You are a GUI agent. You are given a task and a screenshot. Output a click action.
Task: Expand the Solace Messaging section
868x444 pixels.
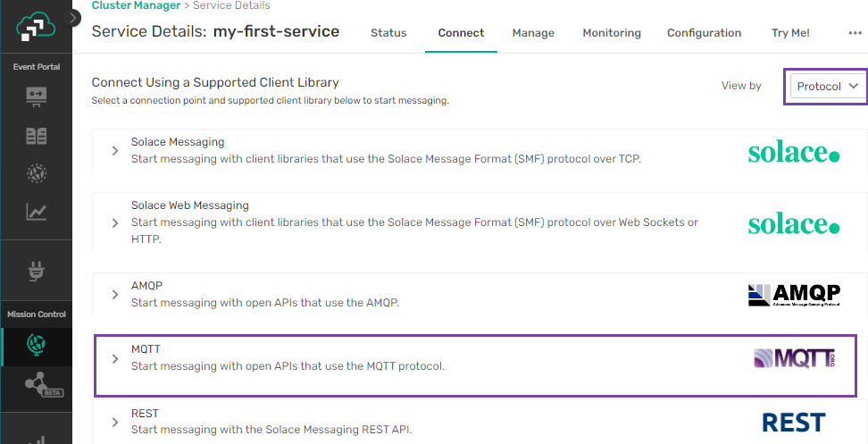[115, 151]
